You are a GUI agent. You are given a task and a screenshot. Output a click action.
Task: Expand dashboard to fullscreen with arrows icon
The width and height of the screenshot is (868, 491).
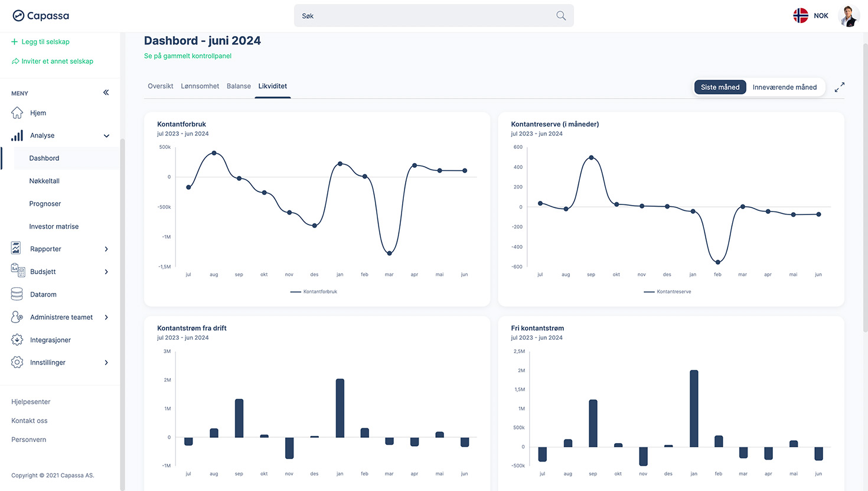pyautogui.click(x=839, y=87)
